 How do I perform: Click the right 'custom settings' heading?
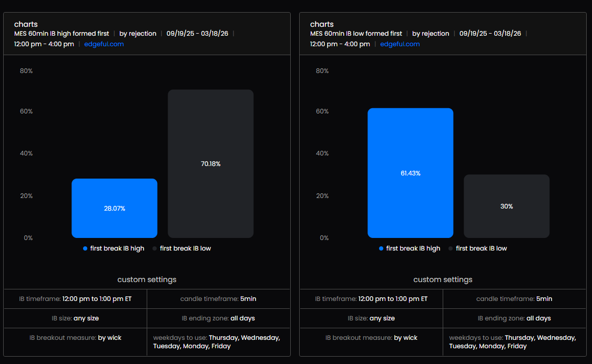(443, 279)
